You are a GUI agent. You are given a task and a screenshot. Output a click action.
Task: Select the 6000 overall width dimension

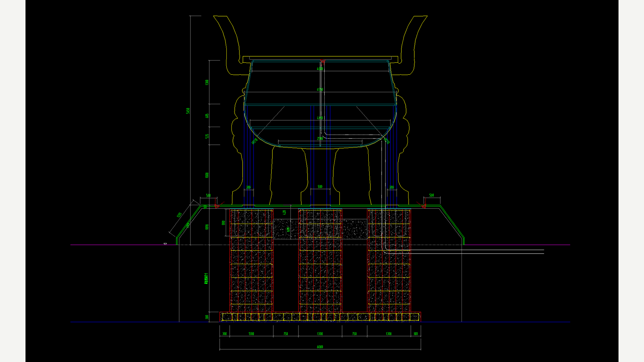tap(320, 347)
